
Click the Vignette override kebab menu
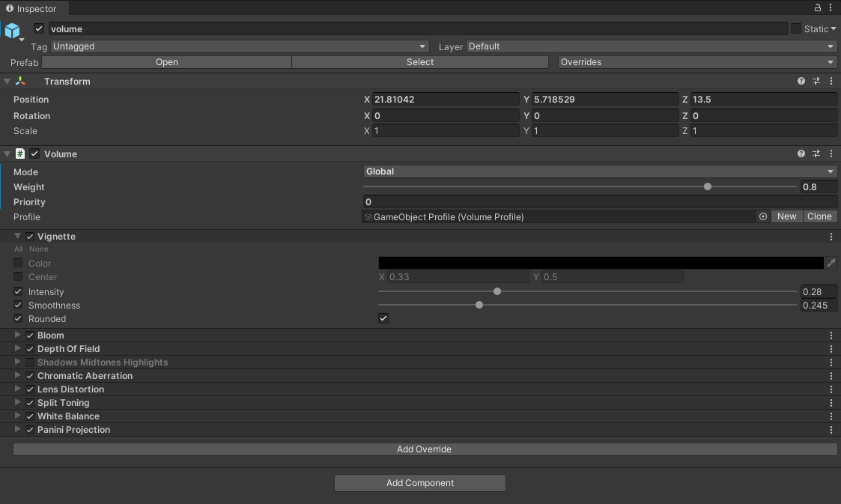831,236
